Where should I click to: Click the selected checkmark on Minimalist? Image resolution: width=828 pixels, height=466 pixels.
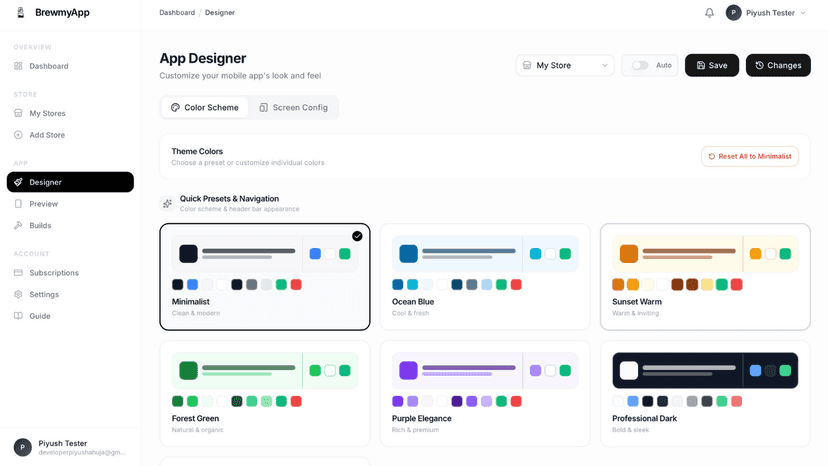tap(357, 236)
